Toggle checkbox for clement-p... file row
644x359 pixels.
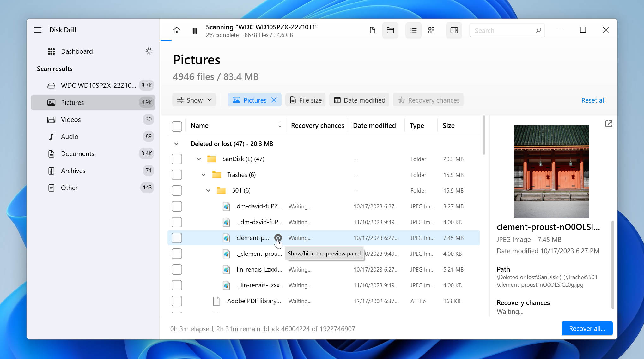tap(176, 238)
